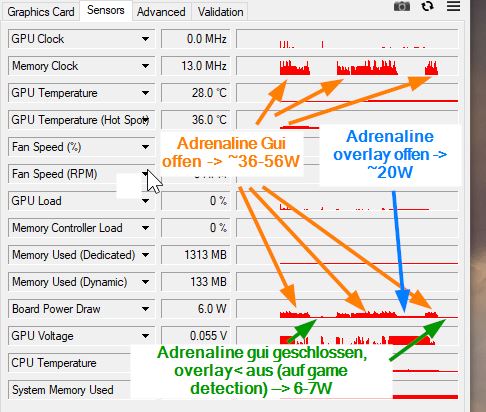Open the hamburger menu icon

click(453, 6)
